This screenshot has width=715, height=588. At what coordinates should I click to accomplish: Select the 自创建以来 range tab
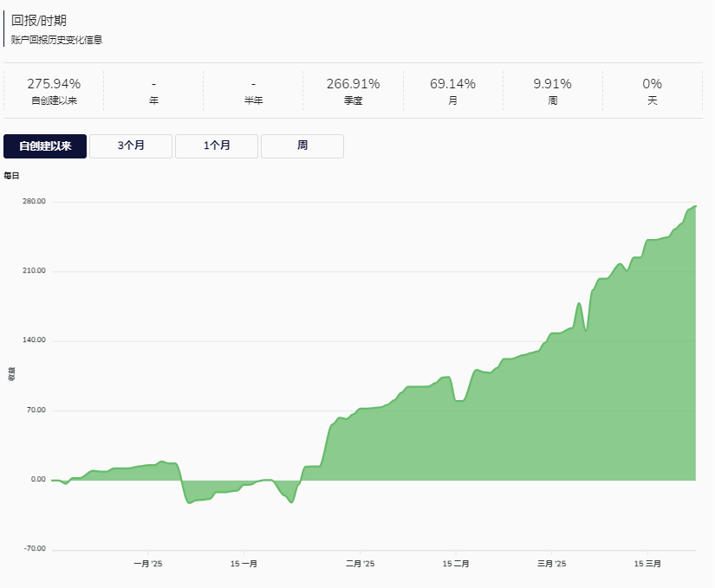click(45, 146)
